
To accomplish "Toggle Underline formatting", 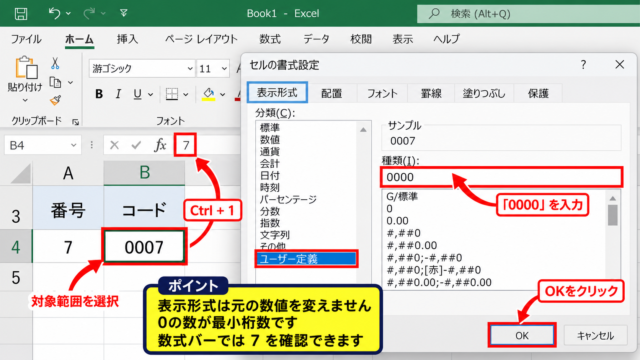I will coord(137,94).
